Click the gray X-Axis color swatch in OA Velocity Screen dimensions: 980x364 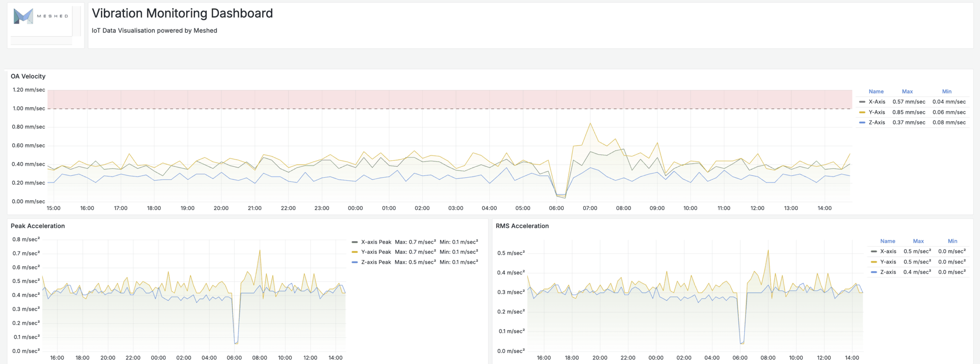pos(862,102)
